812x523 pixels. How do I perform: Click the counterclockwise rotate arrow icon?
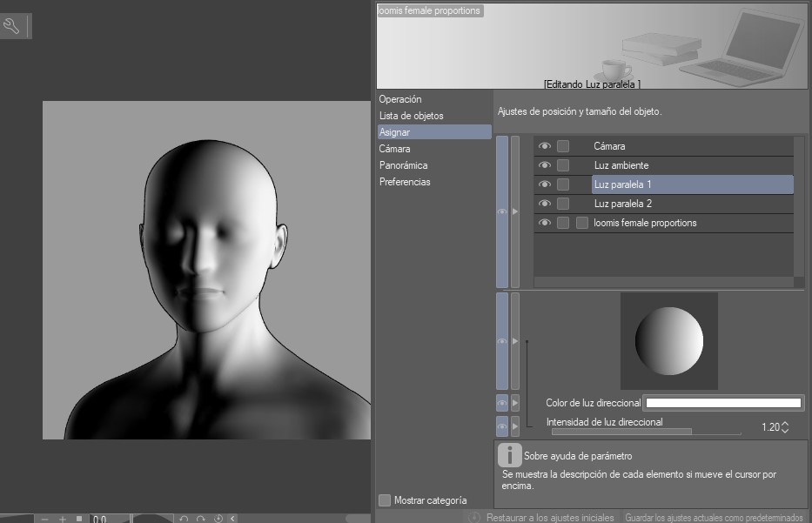point(184,519)
